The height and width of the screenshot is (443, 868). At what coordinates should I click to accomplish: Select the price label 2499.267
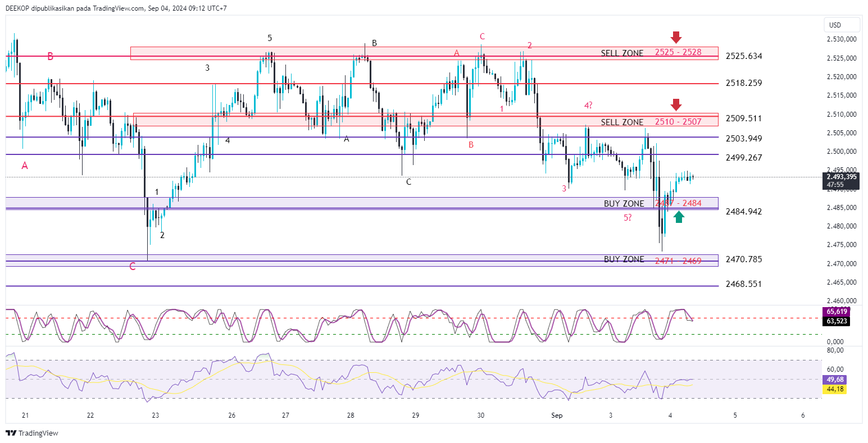744,158
